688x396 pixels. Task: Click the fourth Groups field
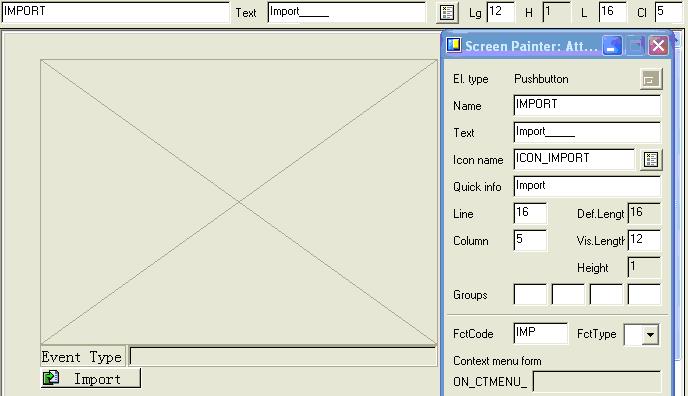644,294
